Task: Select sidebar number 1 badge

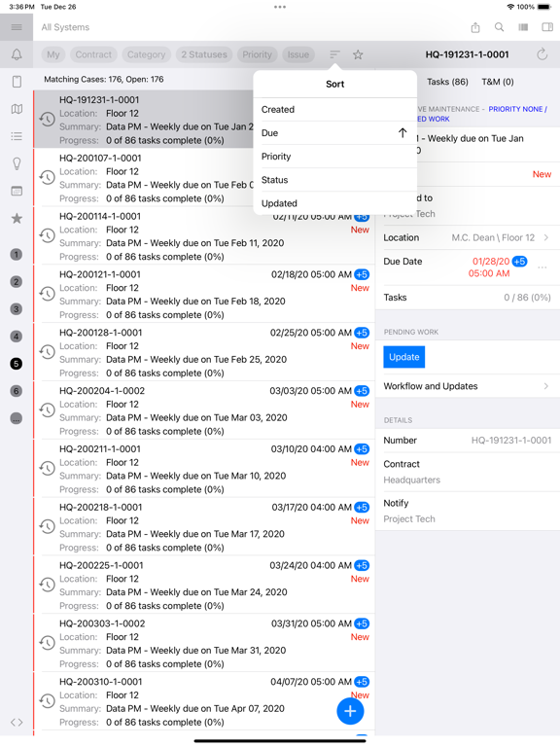Action: [17, 254]
